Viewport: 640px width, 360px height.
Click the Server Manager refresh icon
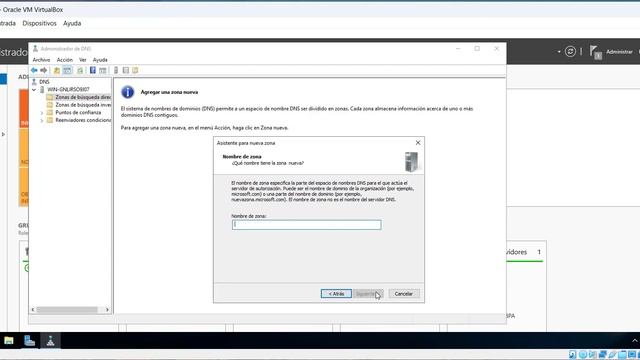click(570, 51)
